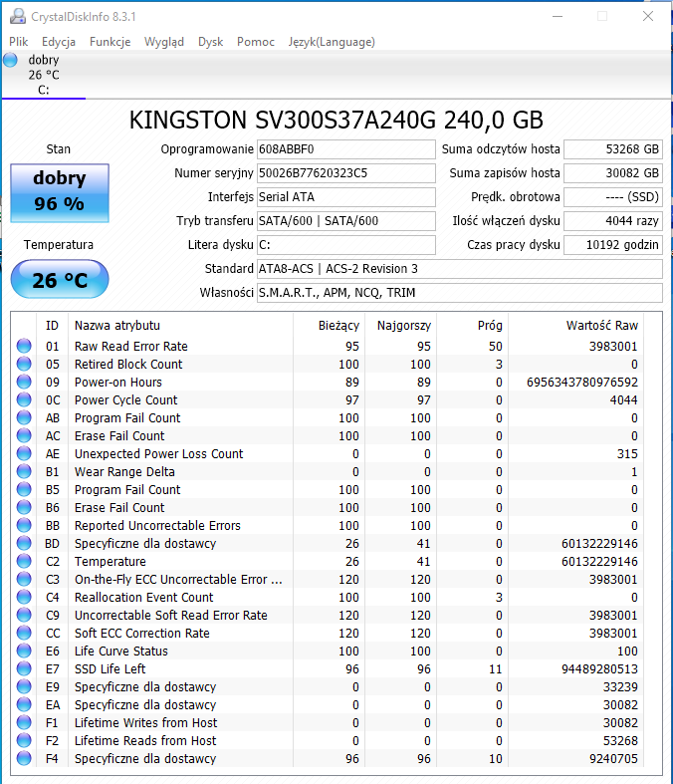Click status orb for B6 Erase Fail Count
Viewport: 673px width, 784px height.
[24, 507]
